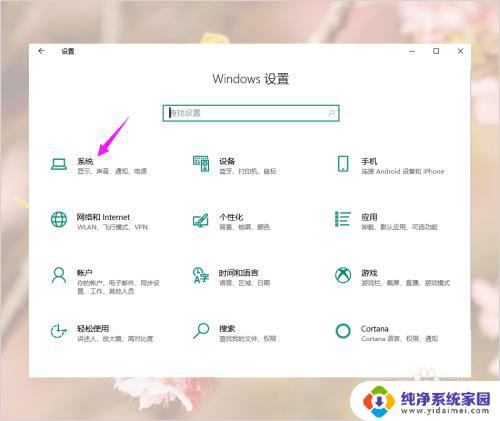Select the 时间和语言 title text
Viewport: 500px width, 421px height.
coord(239,273)
